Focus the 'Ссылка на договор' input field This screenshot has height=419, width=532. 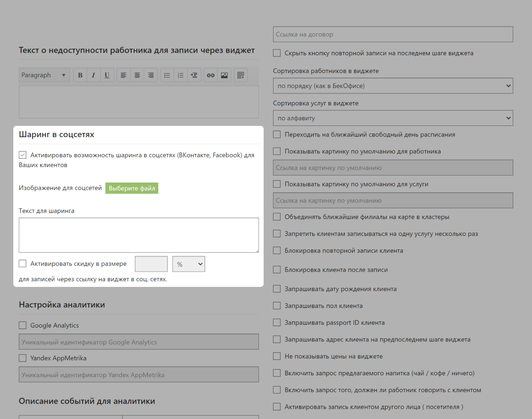pos(393,34)
